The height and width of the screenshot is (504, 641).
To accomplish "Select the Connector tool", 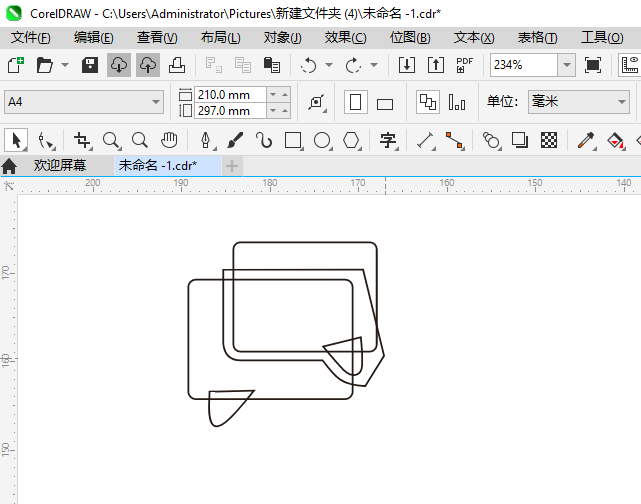I will (x=455, y=140).
